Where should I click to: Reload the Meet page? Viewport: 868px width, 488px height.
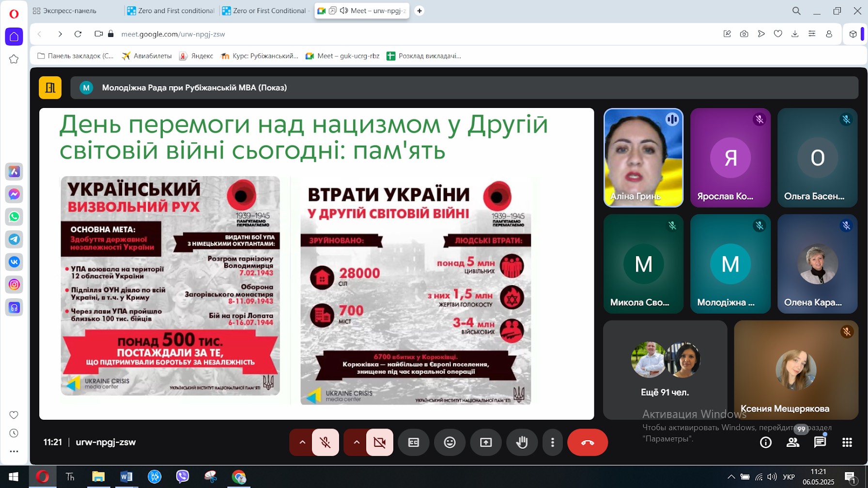(78, 34)
